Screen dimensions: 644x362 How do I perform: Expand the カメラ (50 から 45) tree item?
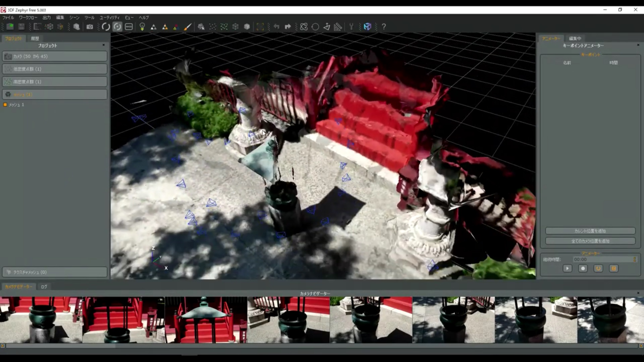[55, 56]
